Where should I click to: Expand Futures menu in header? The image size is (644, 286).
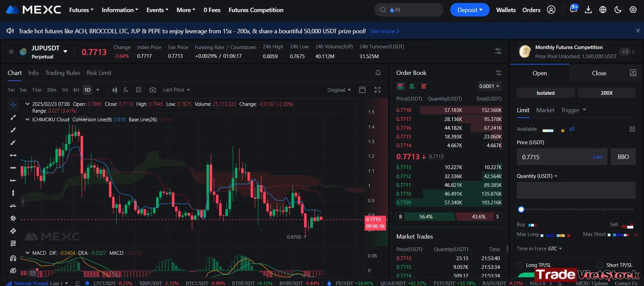coord(81,10)
